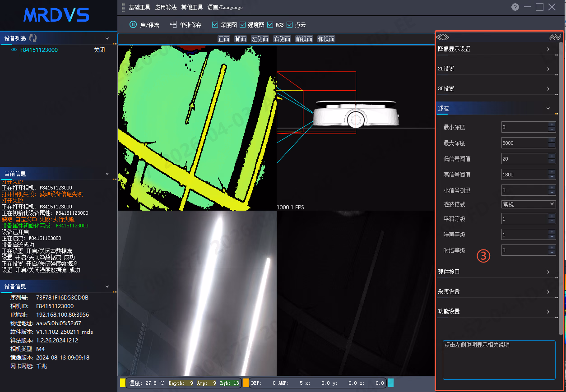Click the 点击左侧说明显示相关说明 description box
The height and width of the screenshot is (392, 566).
(x=499, y=360)
